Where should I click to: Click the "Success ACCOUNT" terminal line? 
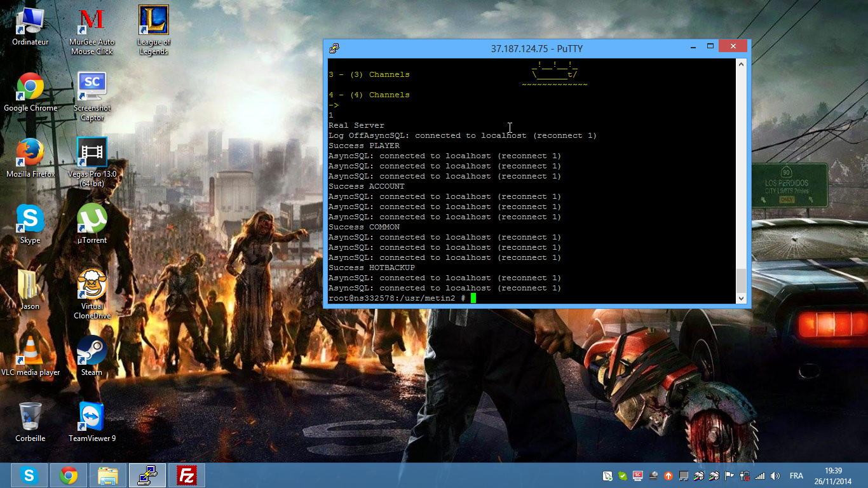[x=367, y=186]
